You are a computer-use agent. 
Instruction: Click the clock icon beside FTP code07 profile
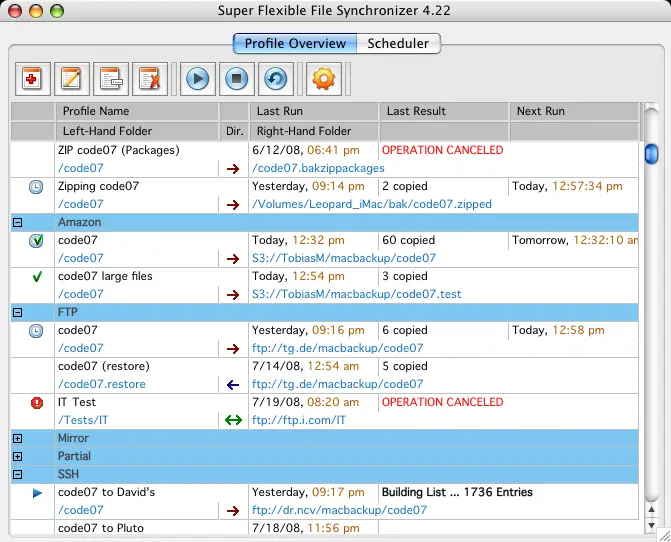coord(36,331)
